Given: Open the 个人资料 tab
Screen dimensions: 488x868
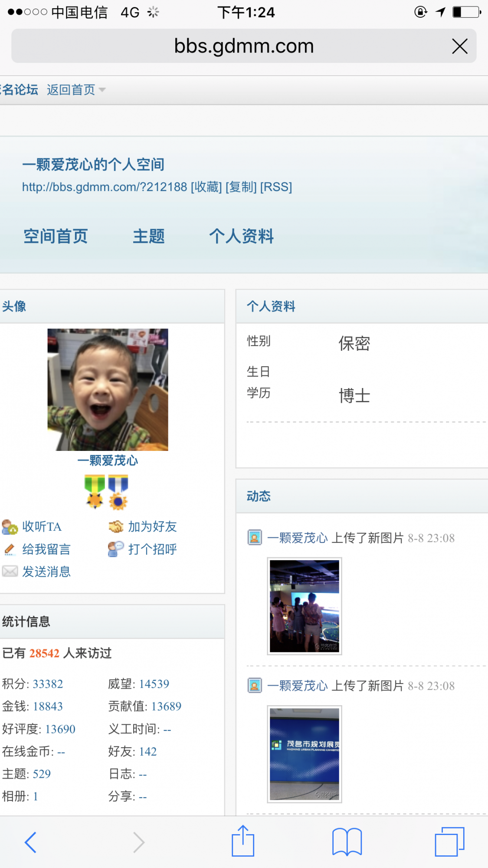Looking at the screenshot, I should [241, 237].
